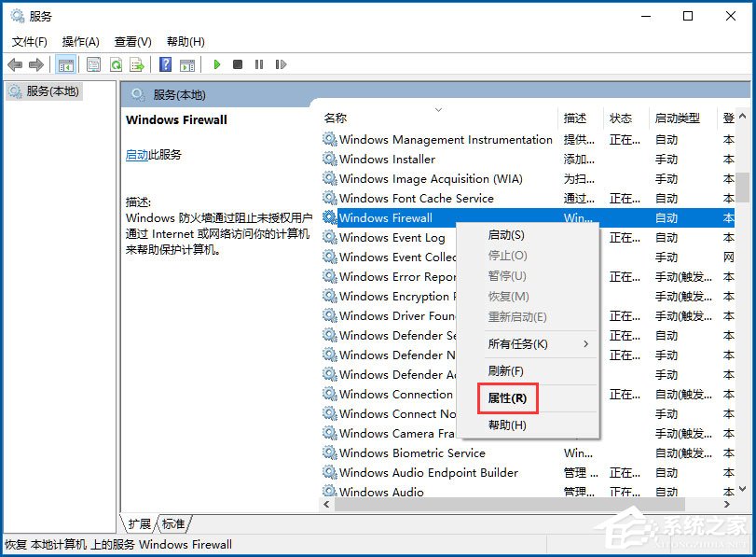This screenshot has width=756, height=557.
Task: Select 停止(O) in the context menu
Action: coord(506,257)
